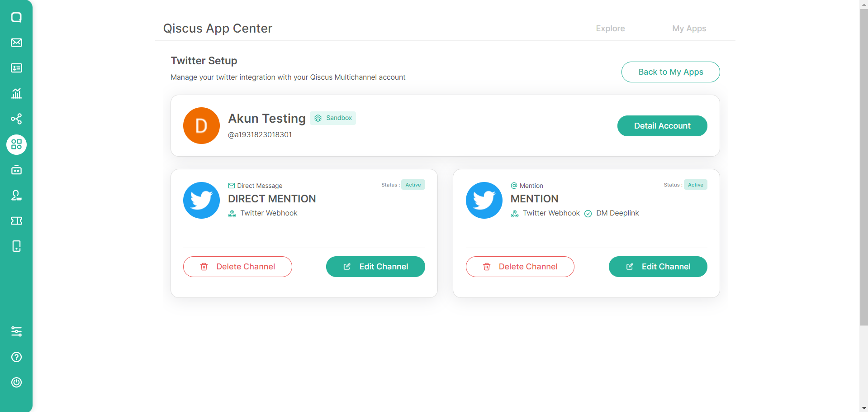Click the integration nodes sidebar icon

16,119
